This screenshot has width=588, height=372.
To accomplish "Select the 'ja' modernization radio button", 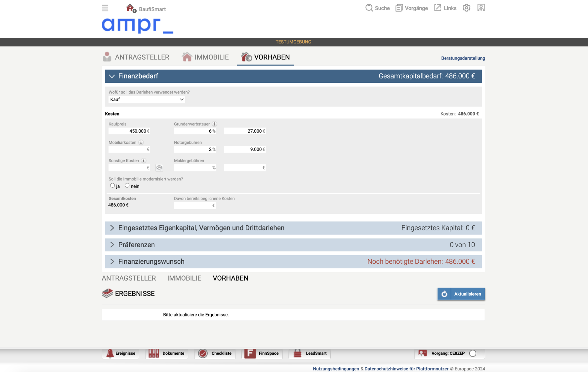I will tap(112, 186).
